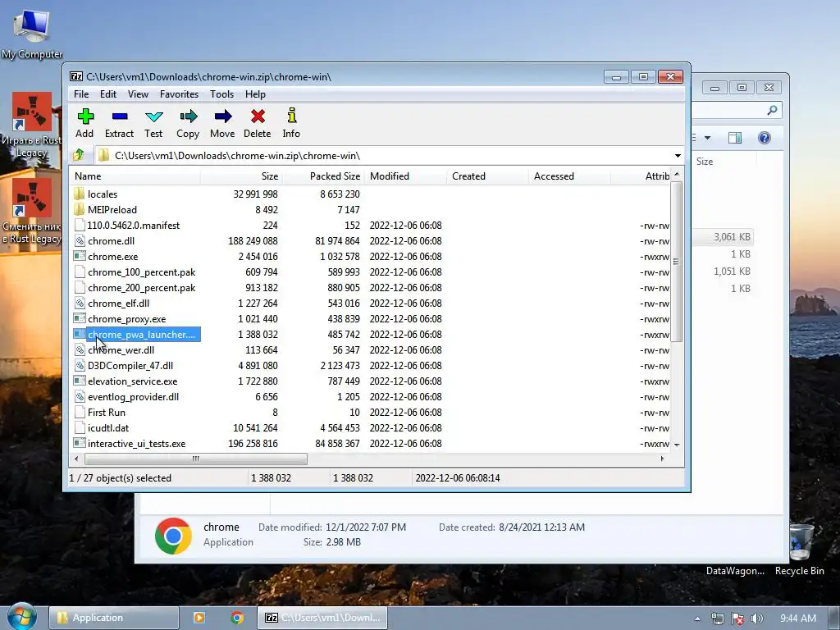Open the view options dropdown in Explorer
Screen dimensions: 840x630
pyautogui.click(x=707, y=138)
